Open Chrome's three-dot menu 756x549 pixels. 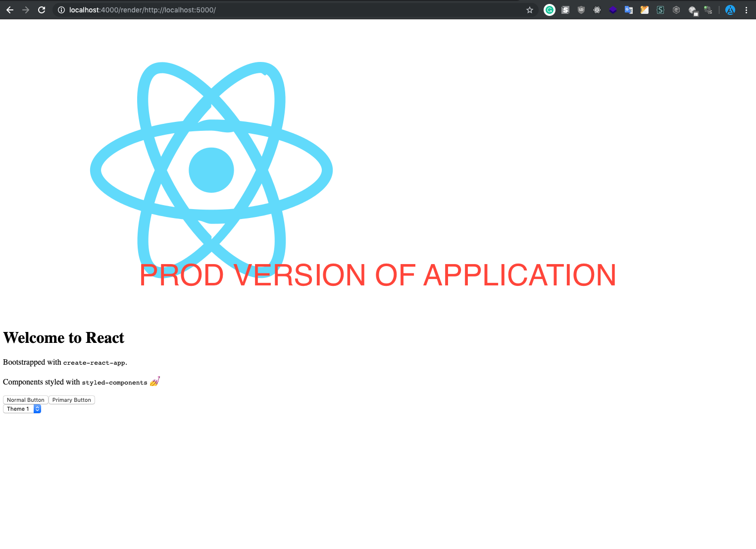pos(747,9)
